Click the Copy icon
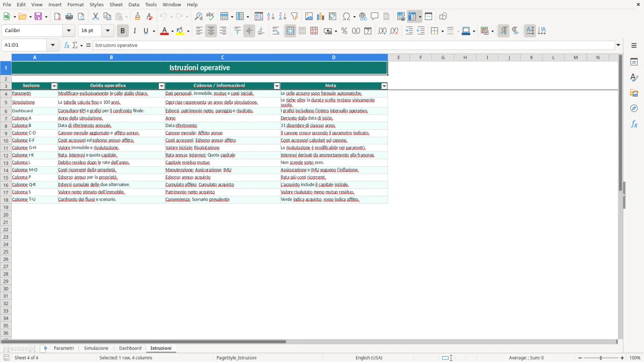The image size is (644, 362). pos(107,17)
